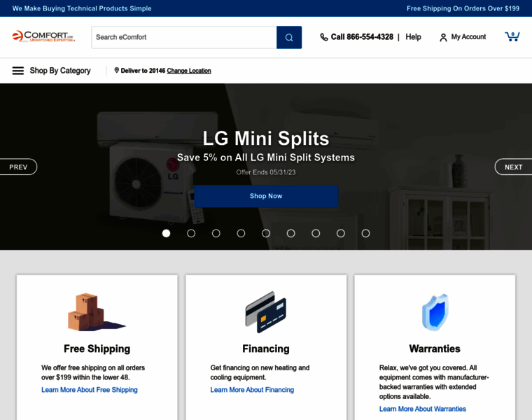Click the Warranties card heading
The height and width of the screenshot is (420, 532).
(x=435, y=349)
